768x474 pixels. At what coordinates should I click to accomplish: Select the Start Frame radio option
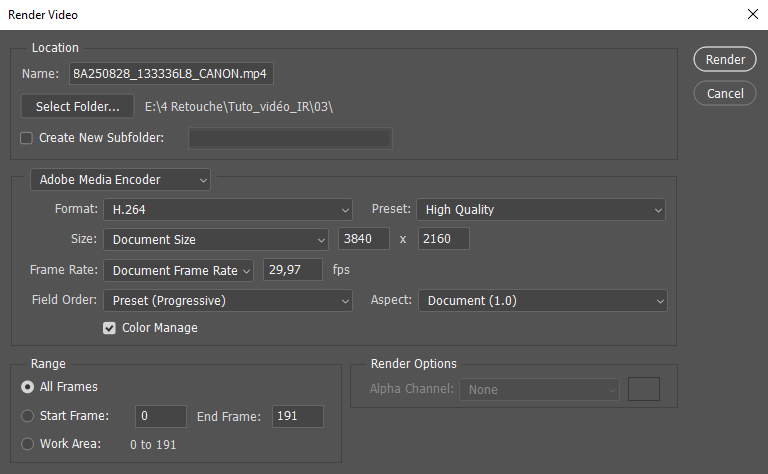pyautogui.click(x=27, y=416)
